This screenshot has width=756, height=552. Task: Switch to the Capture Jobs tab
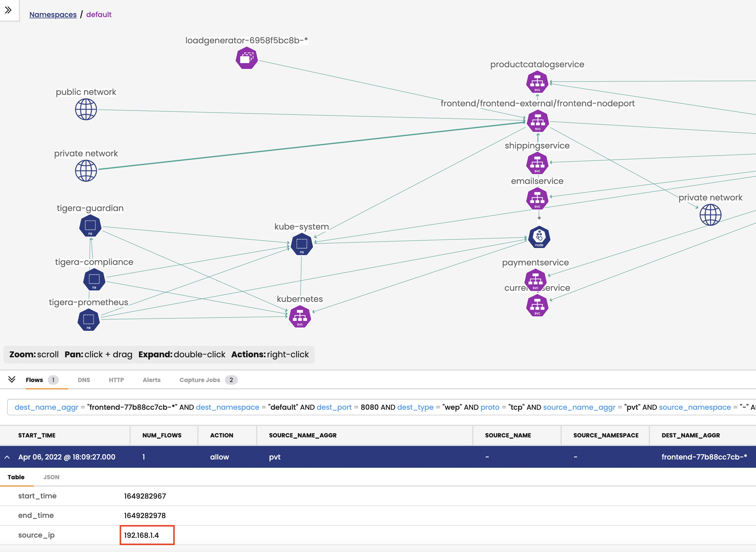coord(208,380)
